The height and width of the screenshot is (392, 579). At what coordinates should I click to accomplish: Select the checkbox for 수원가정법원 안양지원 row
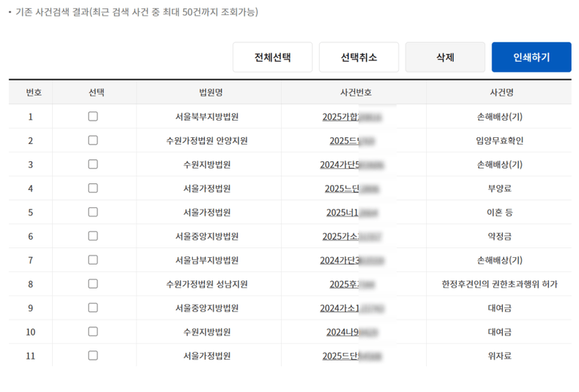(x=93, y=140)
